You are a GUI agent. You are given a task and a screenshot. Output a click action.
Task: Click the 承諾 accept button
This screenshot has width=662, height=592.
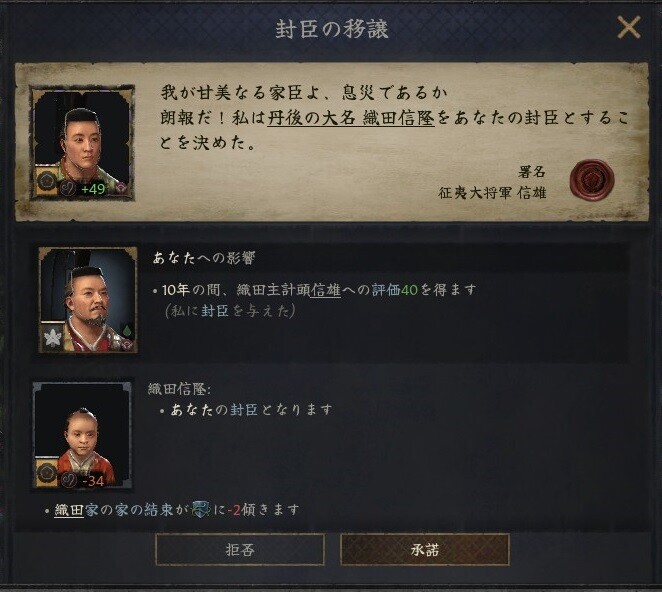pos(425,549)
